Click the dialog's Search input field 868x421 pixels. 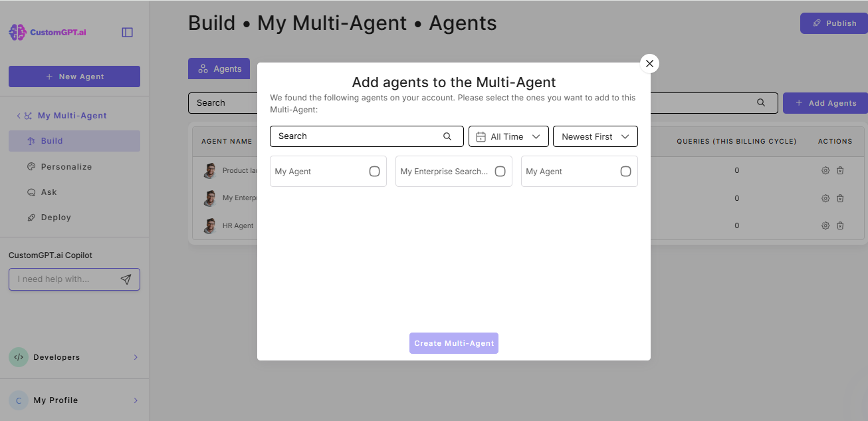352,136
